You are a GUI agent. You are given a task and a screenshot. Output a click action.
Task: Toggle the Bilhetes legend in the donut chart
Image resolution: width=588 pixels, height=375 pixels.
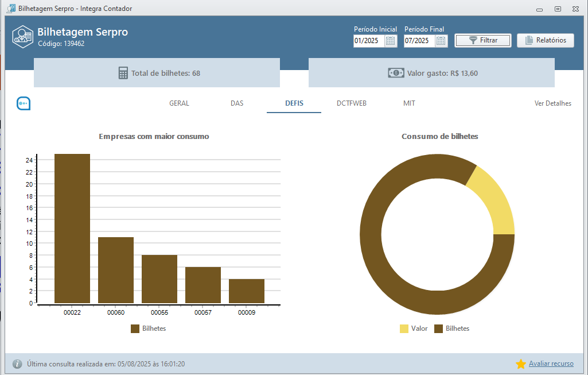451,328
